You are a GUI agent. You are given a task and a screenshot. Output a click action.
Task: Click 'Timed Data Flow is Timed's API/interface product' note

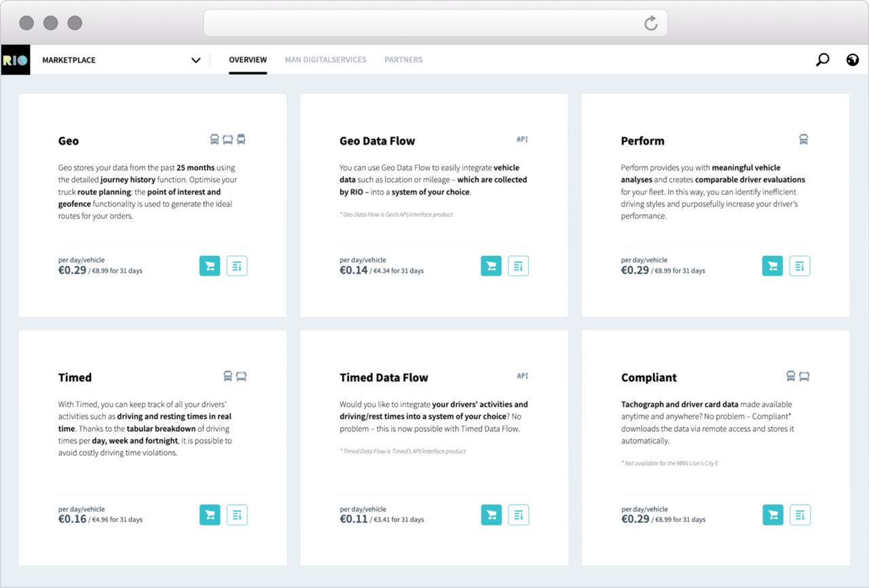403,451
